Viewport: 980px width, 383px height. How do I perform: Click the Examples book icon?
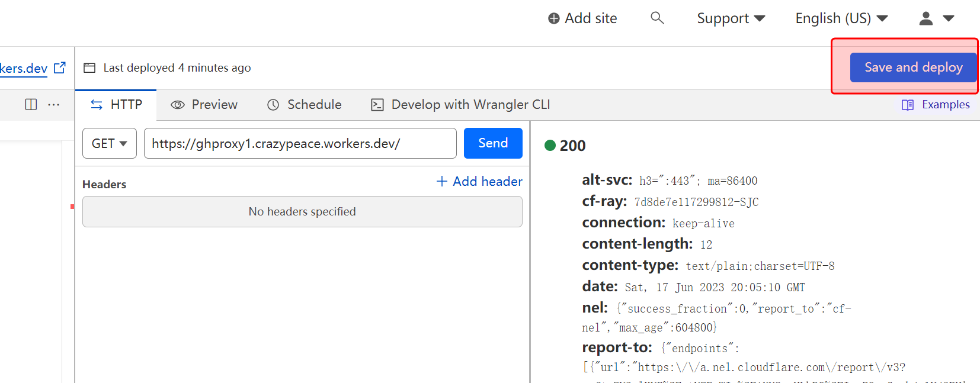[907, 105]
